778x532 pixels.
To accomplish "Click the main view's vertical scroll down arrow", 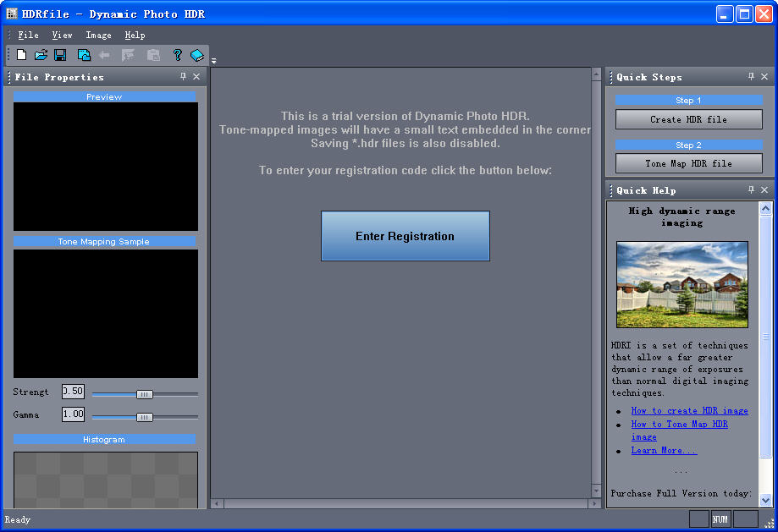I will pos(596,491).
